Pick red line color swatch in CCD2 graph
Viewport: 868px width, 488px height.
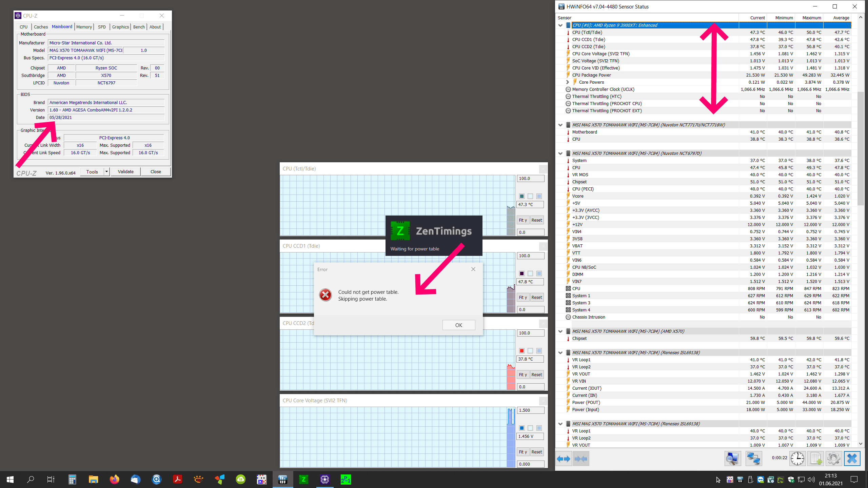point(522,351)
